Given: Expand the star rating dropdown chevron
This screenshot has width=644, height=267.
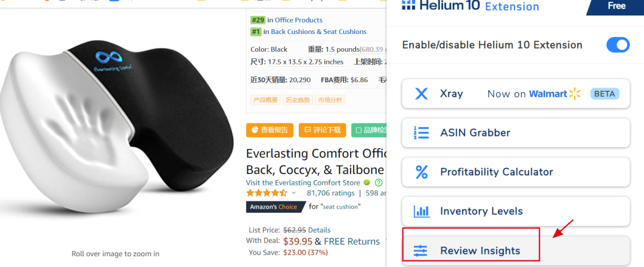Looking at the screenshot, I should click(x=293, y=193).
